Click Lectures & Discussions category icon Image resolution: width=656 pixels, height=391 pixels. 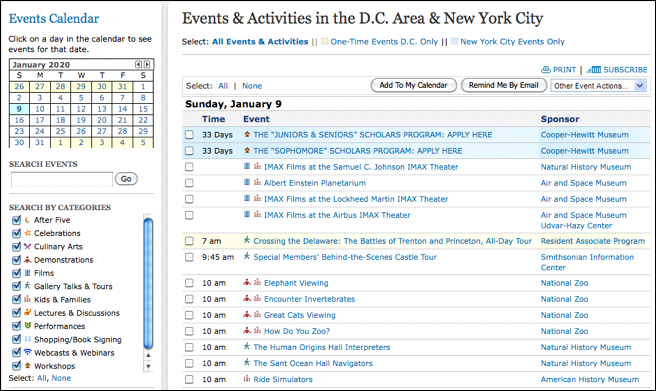point(28,312)
